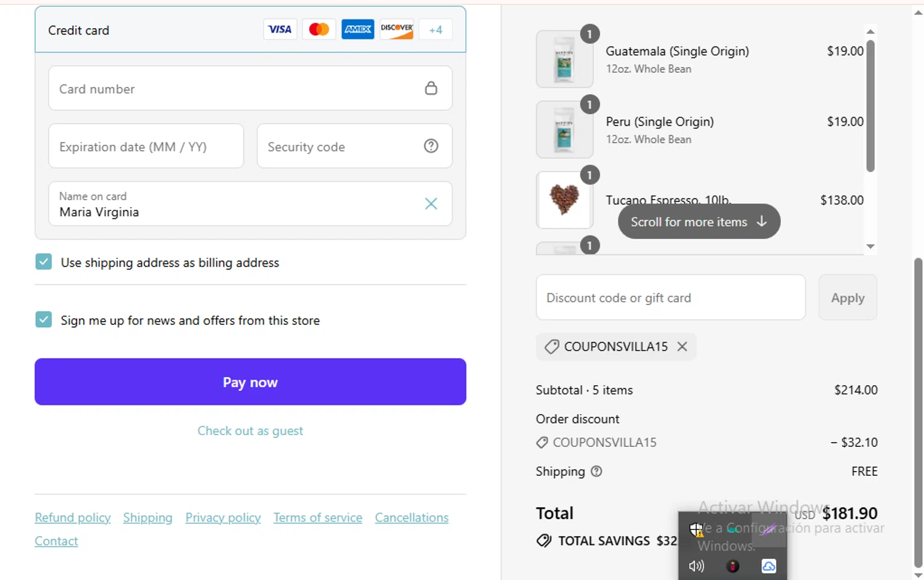Click Peru coffee product thumbnail
This screenshot has height=580, width=924.
coord(565,129)
